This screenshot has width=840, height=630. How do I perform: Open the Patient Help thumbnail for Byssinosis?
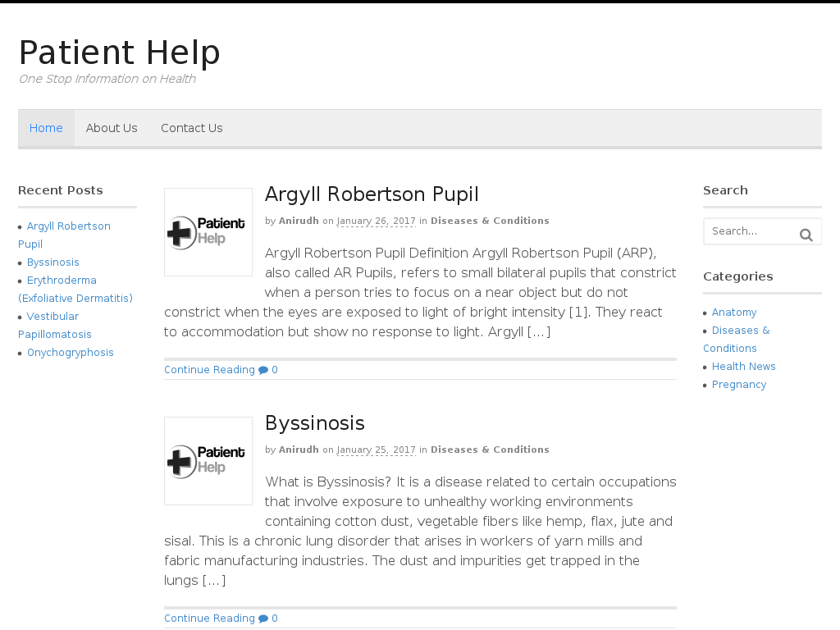(x=208, y=461)
